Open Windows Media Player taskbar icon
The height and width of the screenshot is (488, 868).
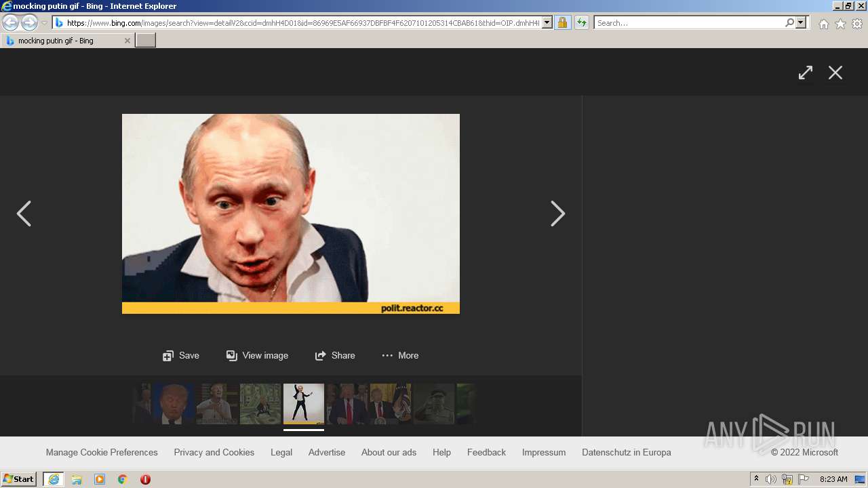pos(100,479)
